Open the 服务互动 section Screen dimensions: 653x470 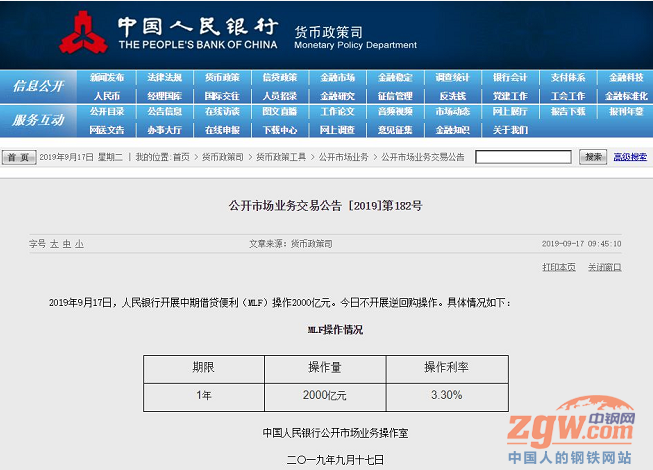(x=38, y=120)
